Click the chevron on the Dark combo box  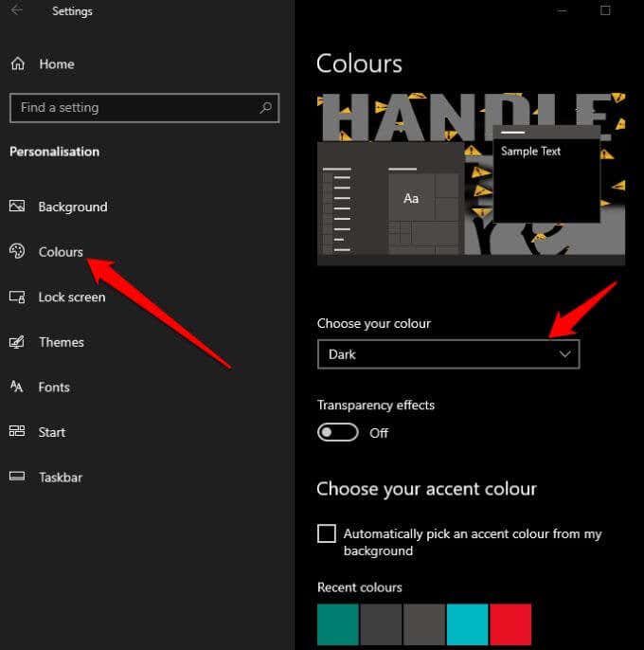564,354
